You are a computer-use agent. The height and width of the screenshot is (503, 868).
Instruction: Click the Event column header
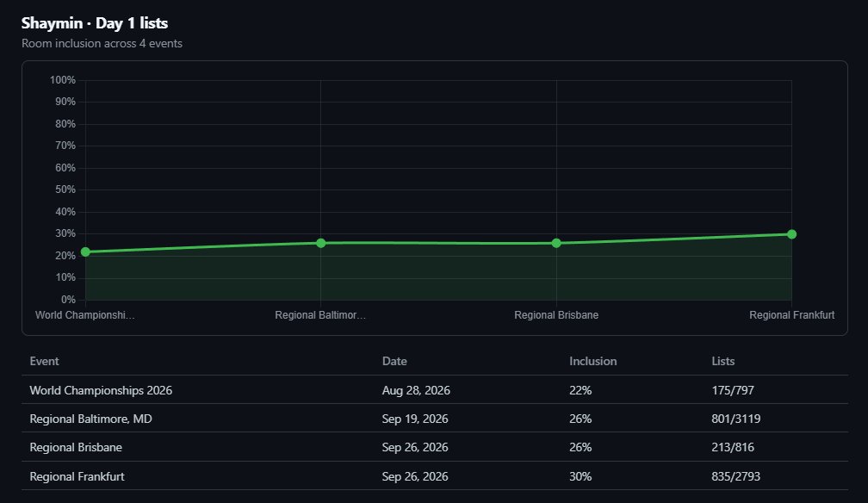44,361
